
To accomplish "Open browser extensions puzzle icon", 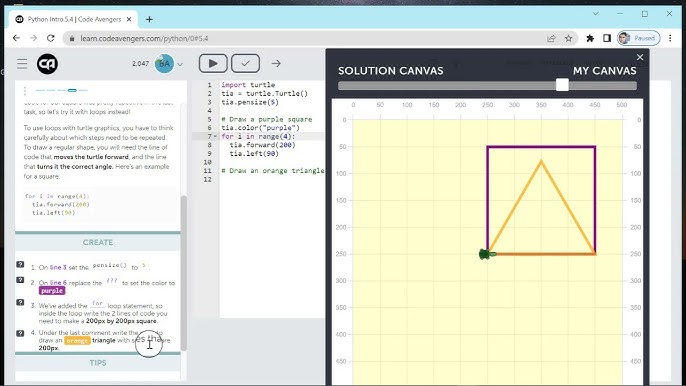I will pos(590,39).
